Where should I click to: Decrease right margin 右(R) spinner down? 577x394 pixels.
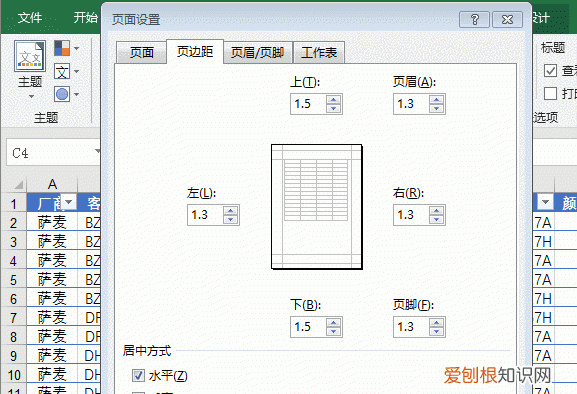436,220
